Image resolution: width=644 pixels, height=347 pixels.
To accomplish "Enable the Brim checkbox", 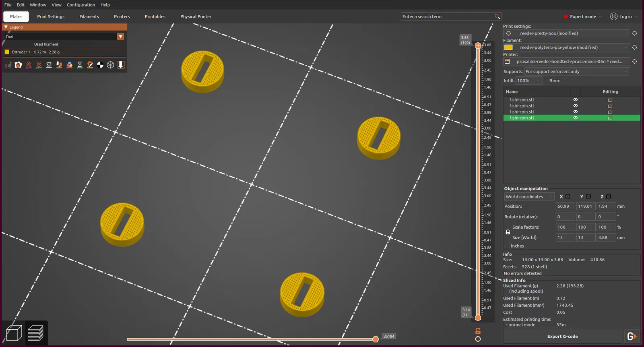I will click(564, 81).
